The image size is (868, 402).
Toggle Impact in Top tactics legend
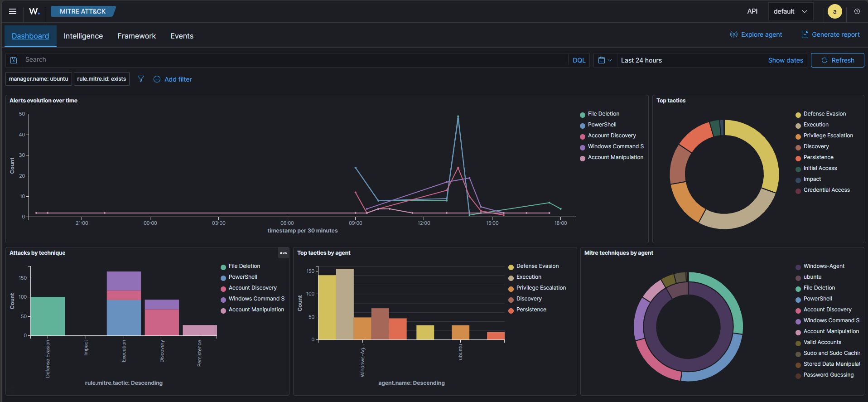tap(812, 179)
